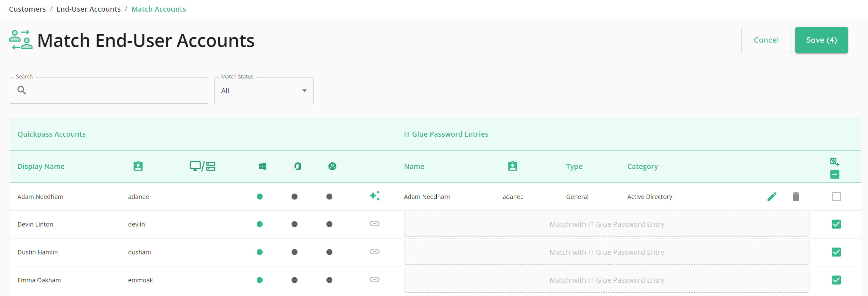Viewport: 868px width, 296px height.
Task: Click the local account circle column icon
Action: click(332, 166)
